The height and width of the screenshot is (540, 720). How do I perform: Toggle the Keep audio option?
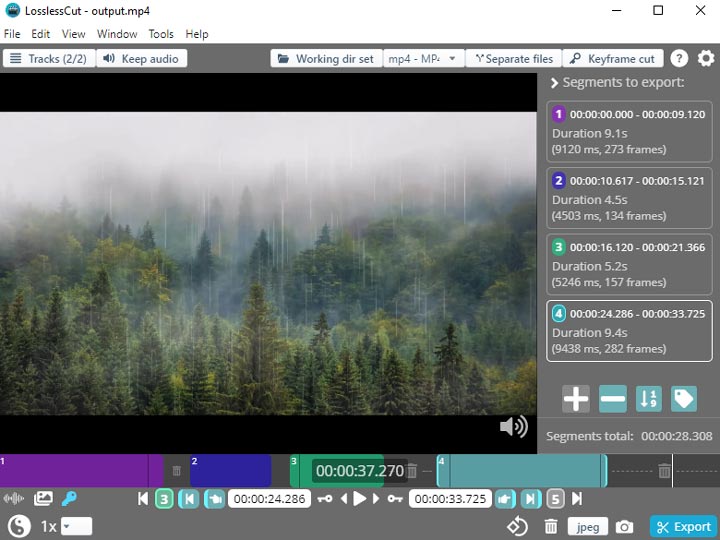coord(142,59)
